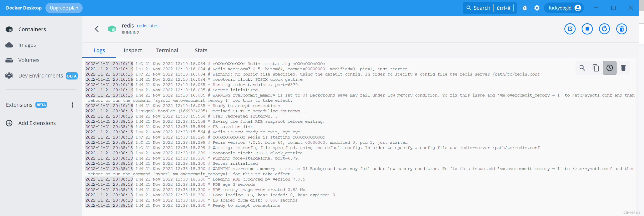Image resolution: width=644 pixels, height=216 pixels.
Task: Click the Volumes drive icon
Action: point(9,60)
